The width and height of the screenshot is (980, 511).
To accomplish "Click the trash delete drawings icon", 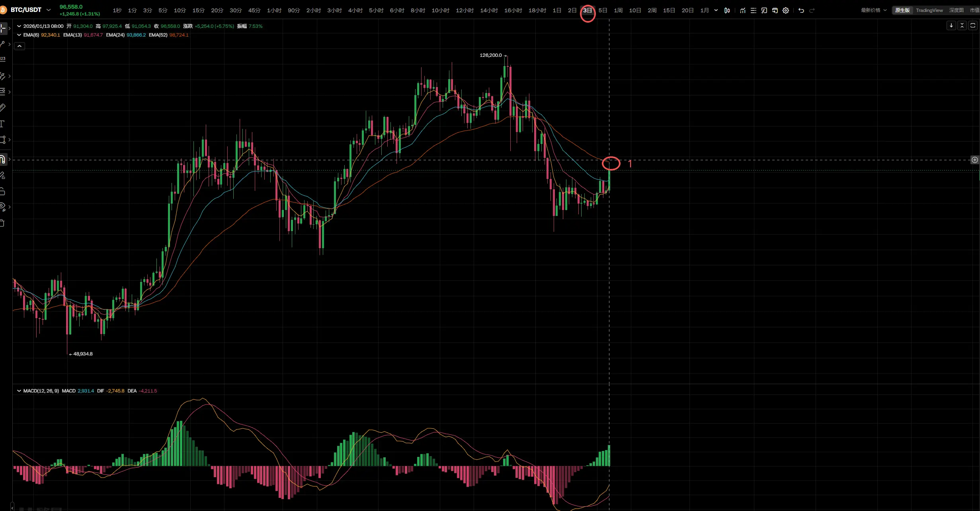I will point(2,223).
